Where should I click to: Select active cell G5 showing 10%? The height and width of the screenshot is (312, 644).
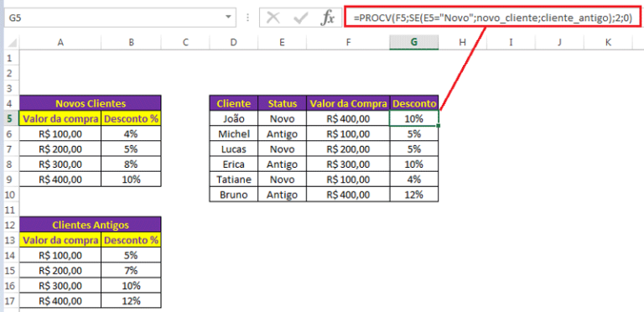coord(414,118)
